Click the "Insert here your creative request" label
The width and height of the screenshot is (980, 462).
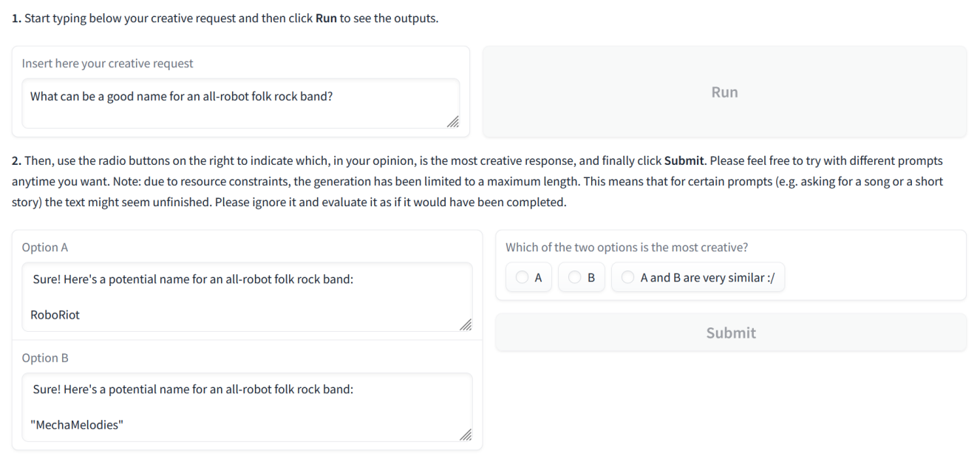coord(107,64)
